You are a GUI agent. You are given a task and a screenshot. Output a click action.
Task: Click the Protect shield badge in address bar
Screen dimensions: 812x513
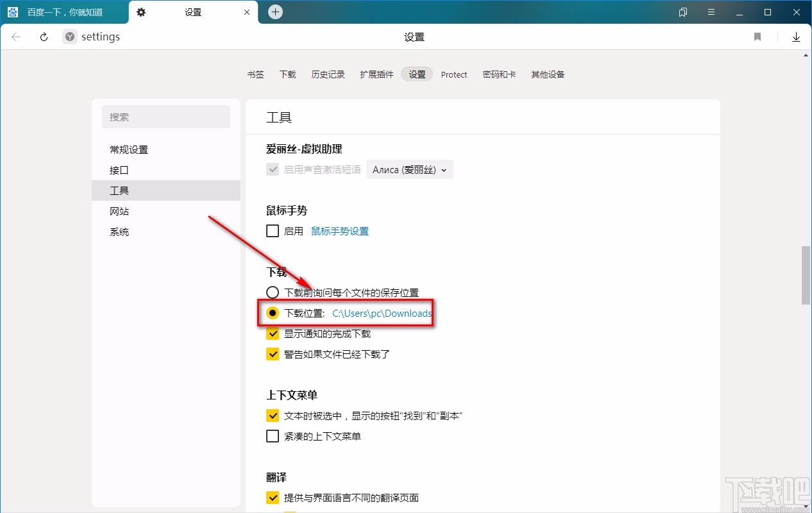coord(69,37)
